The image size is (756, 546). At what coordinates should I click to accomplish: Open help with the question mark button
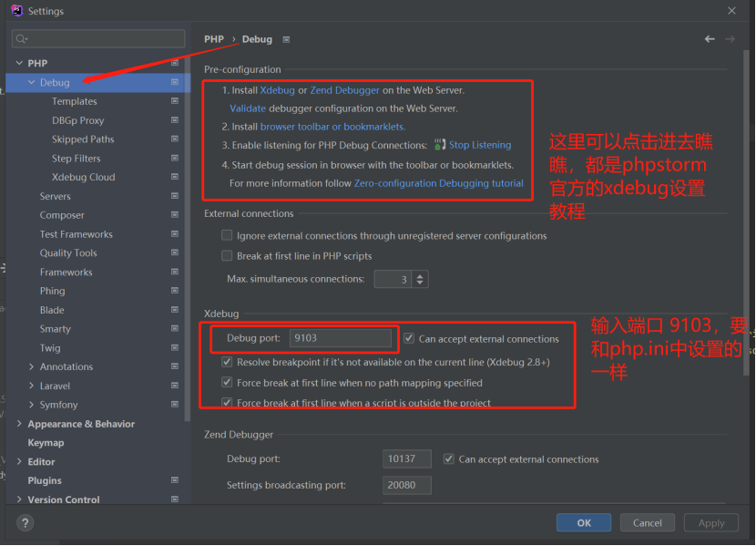(26, 523)
